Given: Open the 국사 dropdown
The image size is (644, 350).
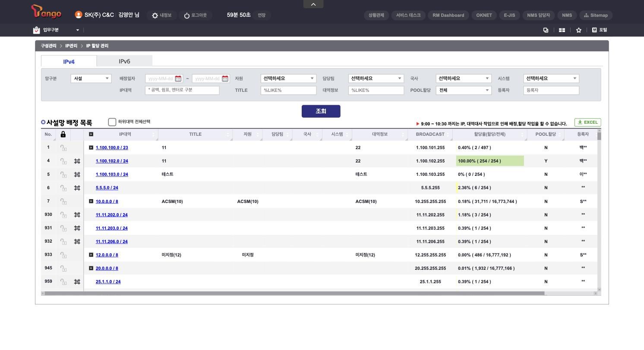Looking at the screenshot, I should click(x=464, y=78).
